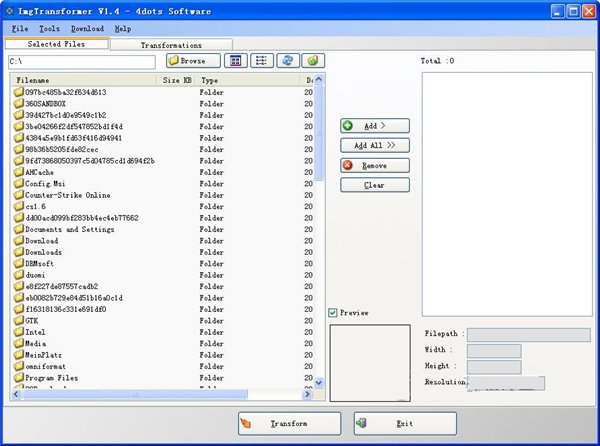600x446 pixels.
Task: Click the Clear button
Action: (375, 185)
